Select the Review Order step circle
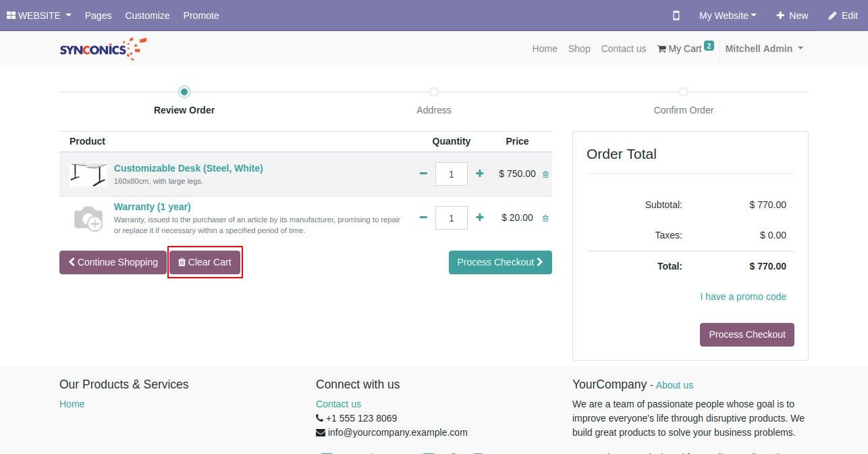Viewport: 868px width, 454px height. tap(184, 92)
